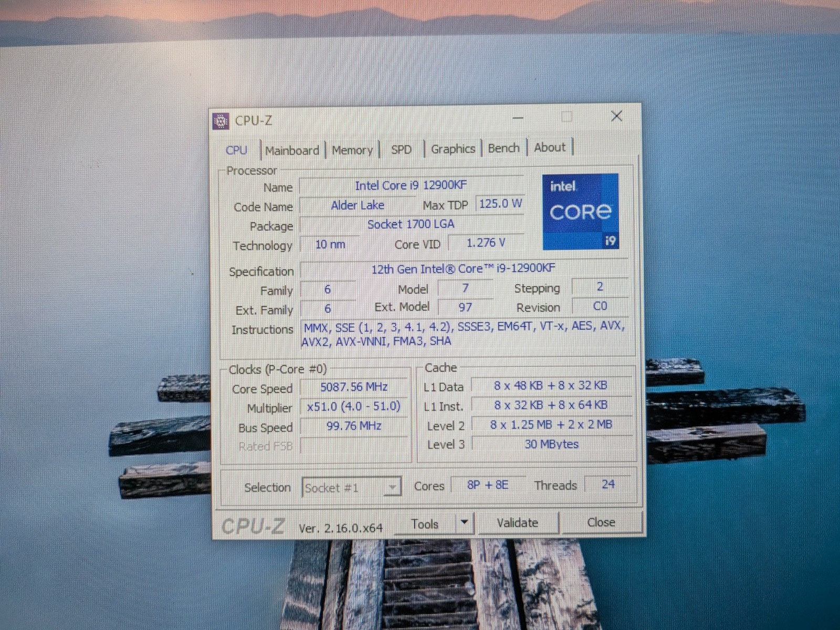Open the Tools dropdown arrow

click(464, 523)
